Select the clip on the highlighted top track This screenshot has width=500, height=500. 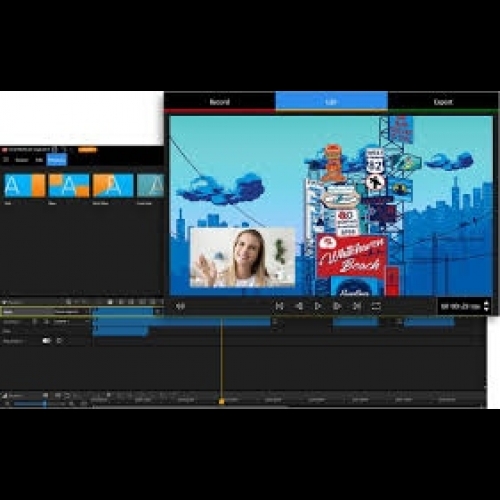pos(124,311)
